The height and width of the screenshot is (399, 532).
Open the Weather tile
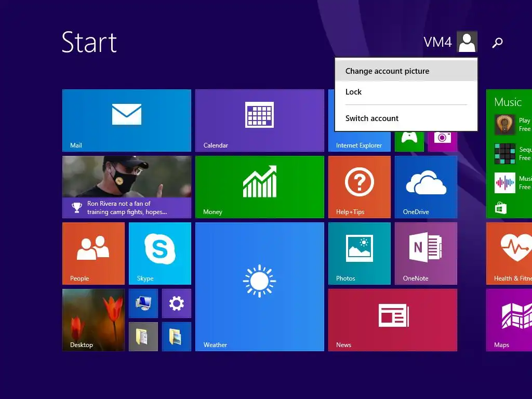click(x=260, y=287)
